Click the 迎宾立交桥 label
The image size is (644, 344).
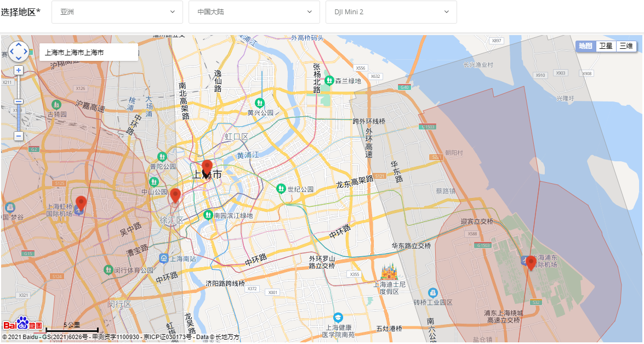coord(477,222)
